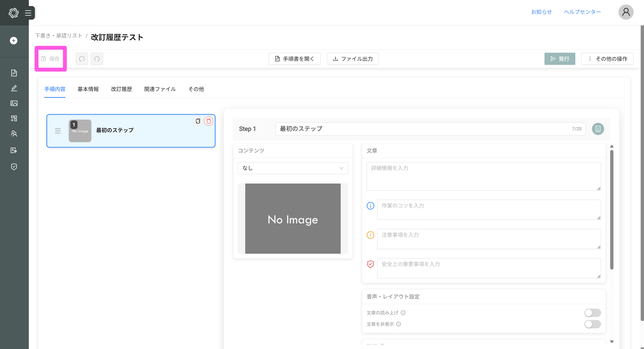Click the shield check sidebar icon
Viewport: 644px width, 349px height.
point(14,167)
